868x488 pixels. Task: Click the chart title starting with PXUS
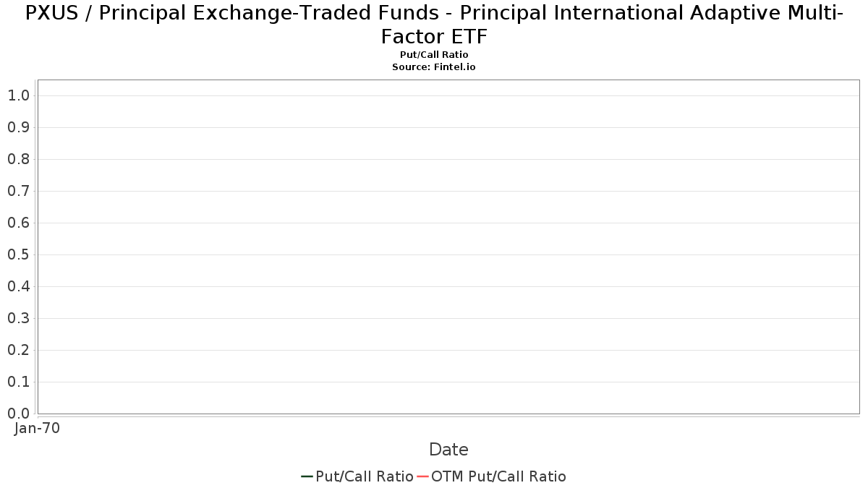(x=434, y=24)
